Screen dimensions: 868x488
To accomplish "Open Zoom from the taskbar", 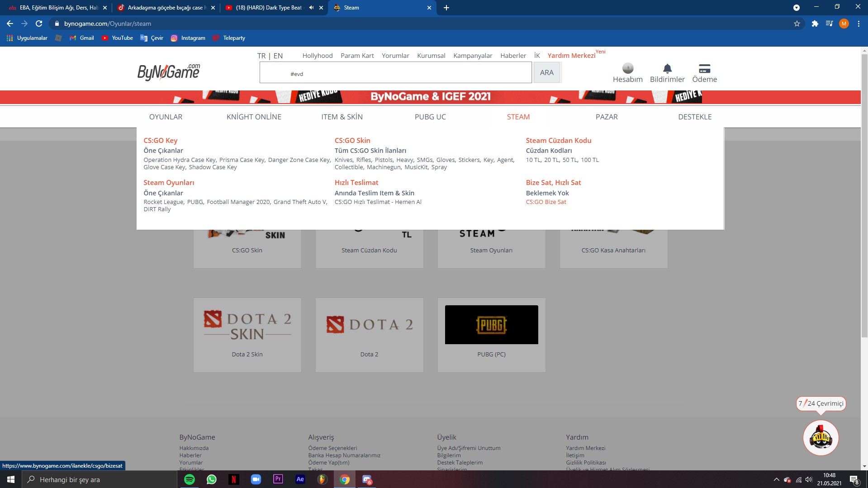I will click(256, 479).
